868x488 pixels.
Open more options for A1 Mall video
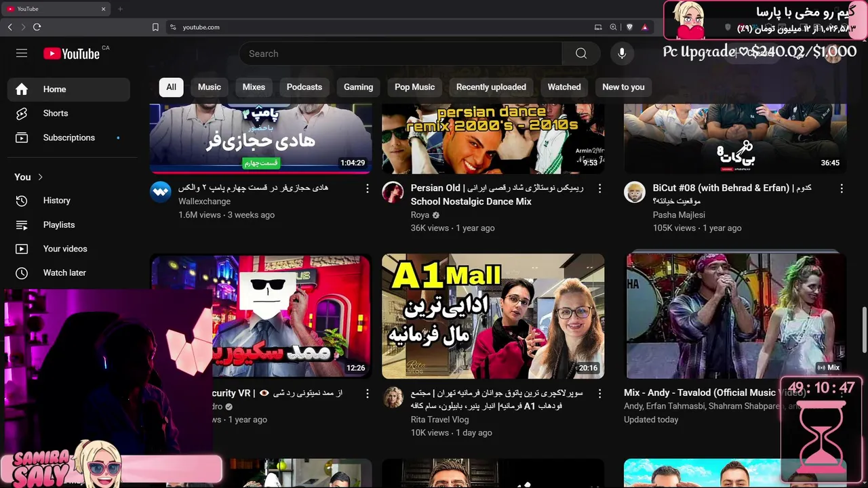click(599, 393)
